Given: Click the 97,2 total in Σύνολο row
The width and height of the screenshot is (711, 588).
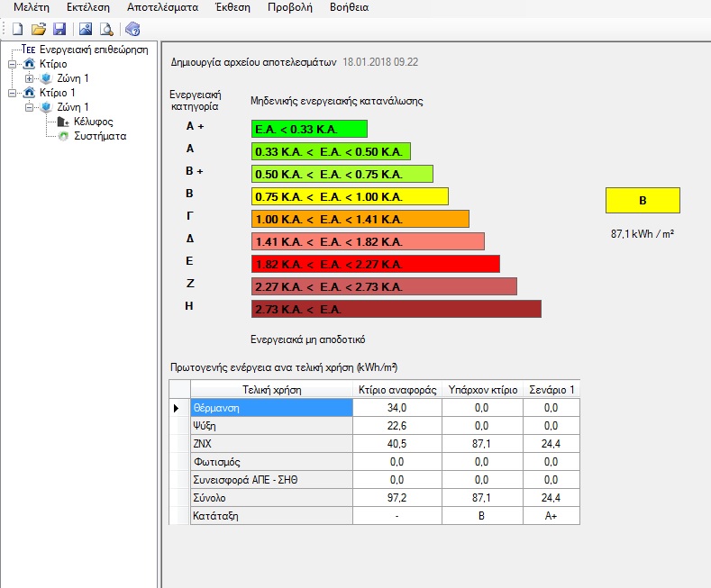Looking at the screenshot, I should click(x=397, y=498).
